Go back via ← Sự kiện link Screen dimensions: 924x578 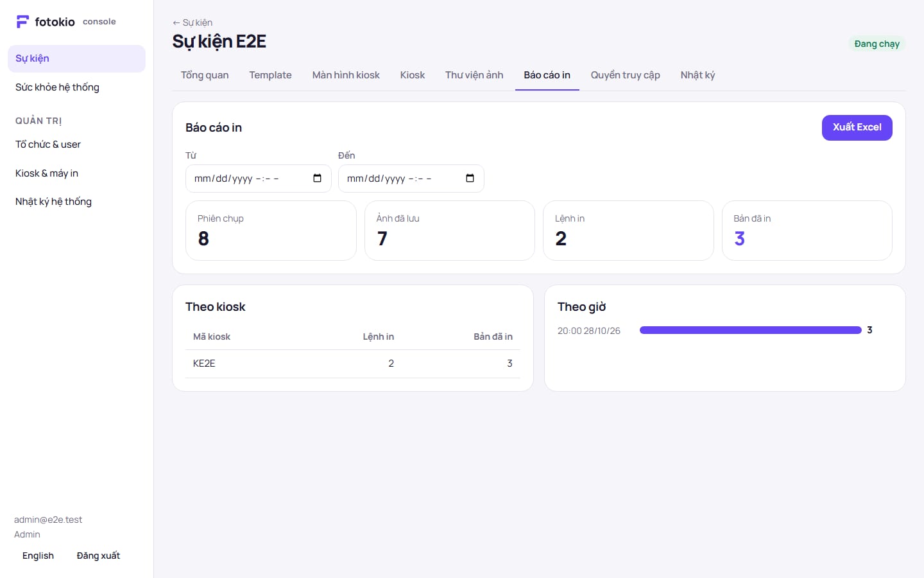(193, 22)
